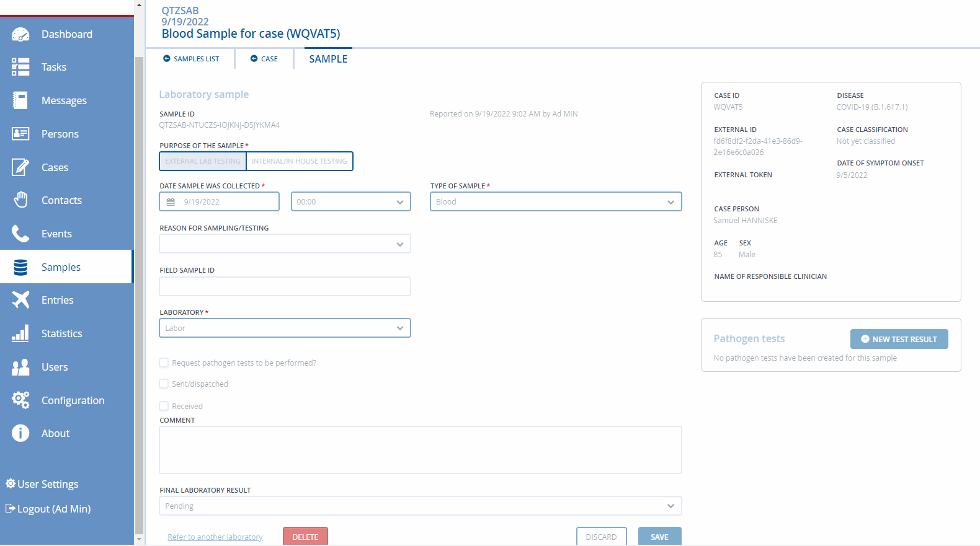Click the Events phone icon
The image size is (980, 546).
coord(20,234)
